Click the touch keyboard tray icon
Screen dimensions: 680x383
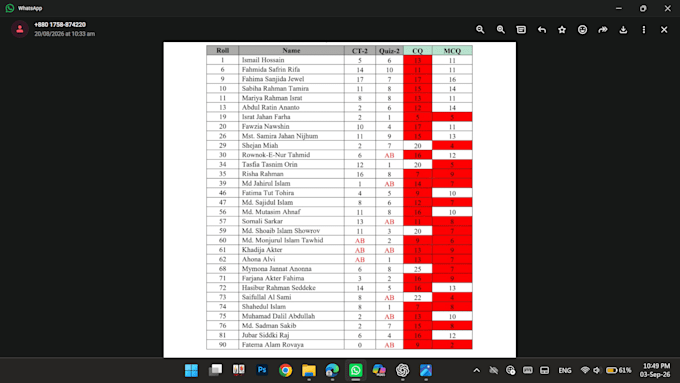tap(527, 370)
